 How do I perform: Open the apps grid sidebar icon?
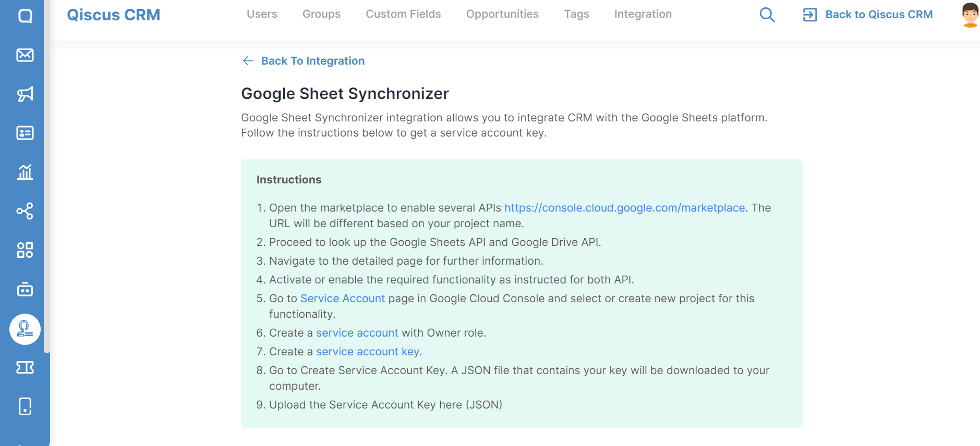tap(25, 250)
